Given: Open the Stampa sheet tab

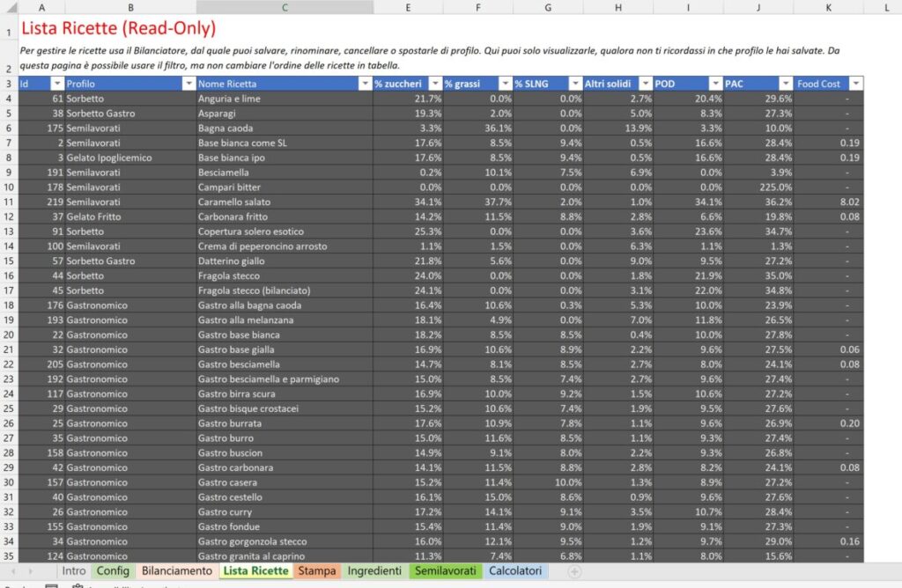Looking at the screenshot, I should [317, 570].
